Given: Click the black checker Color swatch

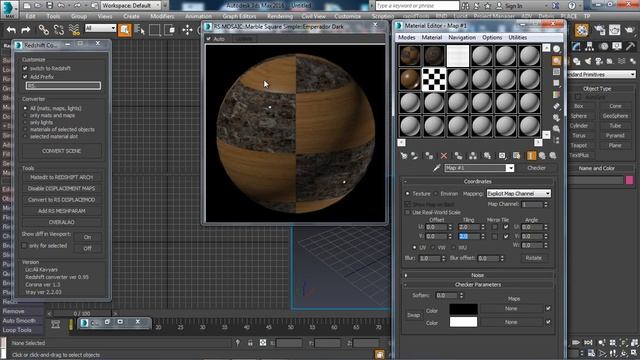Looking at the screenshot, I should click(x=463, y=309).
